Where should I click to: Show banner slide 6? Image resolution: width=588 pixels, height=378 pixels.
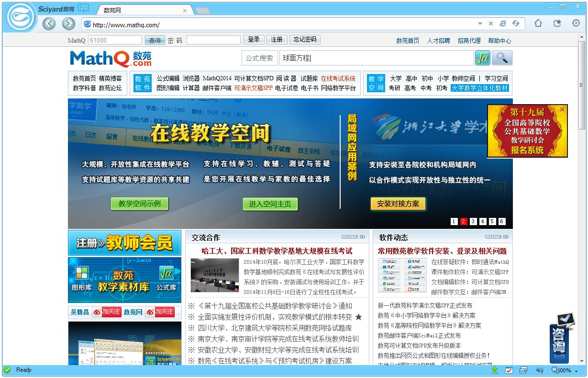point(502,221)
